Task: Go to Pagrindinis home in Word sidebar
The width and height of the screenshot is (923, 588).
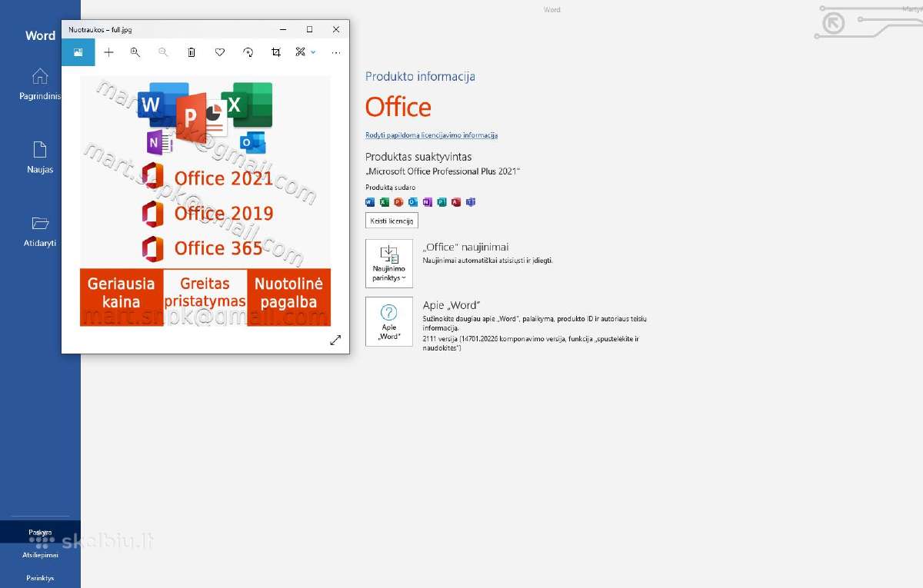Action: 40,85
